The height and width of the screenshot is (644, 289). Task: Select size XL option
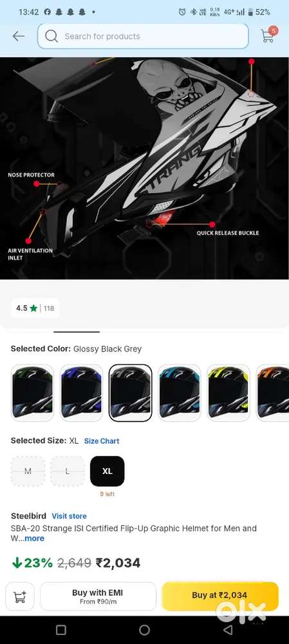pyautogui.click(x=107, y=471)
